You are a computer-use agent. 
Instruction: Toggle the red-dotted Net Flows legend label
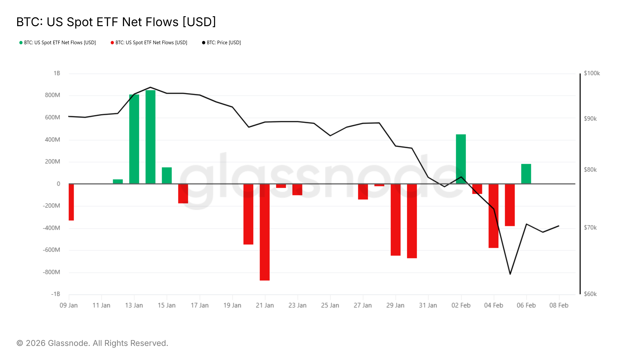click(x=151, y=43)
